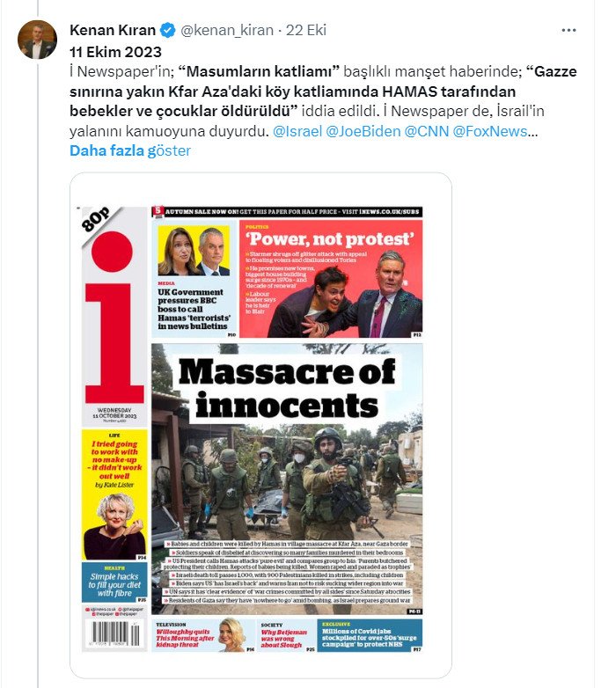
Task: Click the @kenan_kiran handle
Action: pyautogui.click(x=227, y=30)
